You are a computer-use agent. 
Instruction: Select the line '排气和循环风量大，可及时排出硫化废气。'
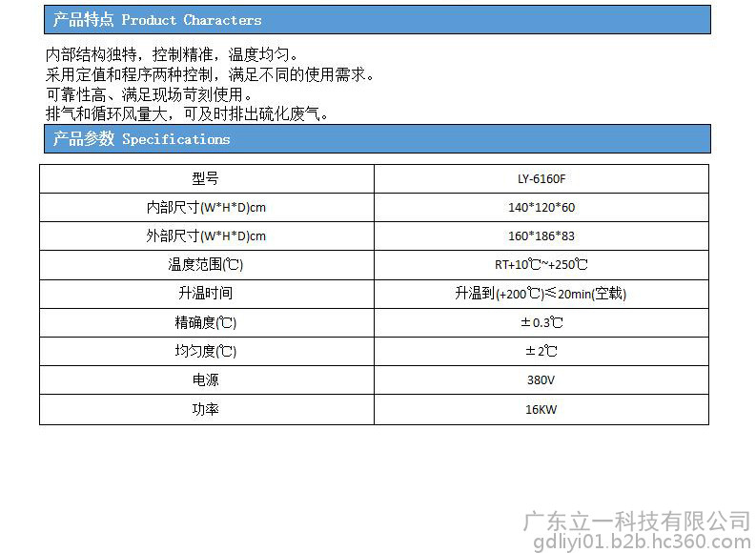187,113
